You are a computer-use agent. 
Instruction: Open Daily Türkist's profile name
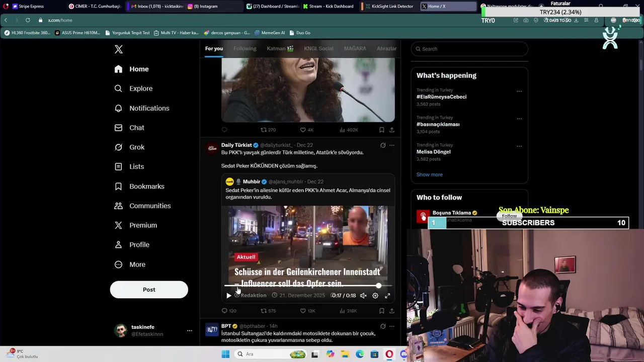(236, 145)
